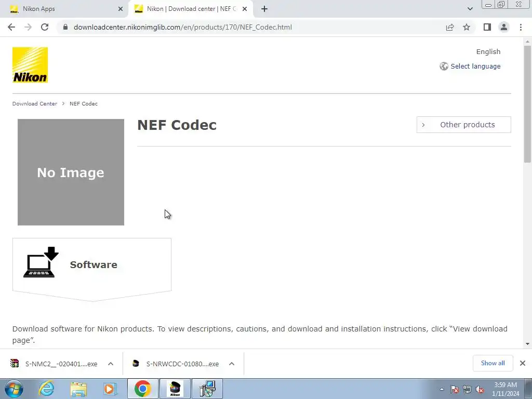Click Nikon installer taskbar icon
This screenshot has width=532, height=399.
coord(175,389)
